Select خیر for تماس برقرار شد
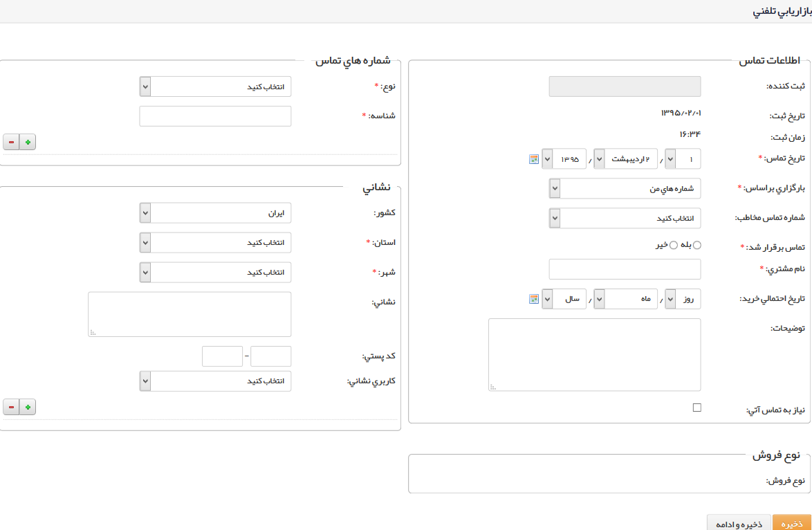812x530 pixels. 673,245
